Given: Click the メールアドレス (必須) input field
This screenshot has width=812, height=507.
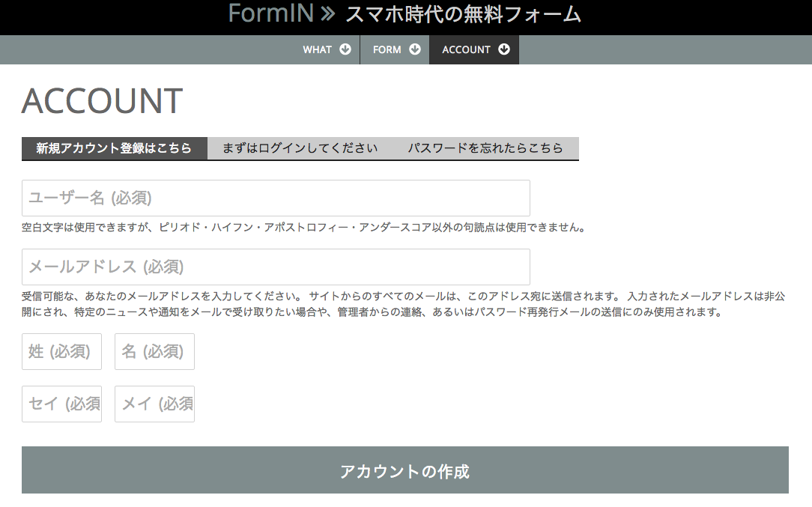Looking at the screenshot, I should (275, 267).
